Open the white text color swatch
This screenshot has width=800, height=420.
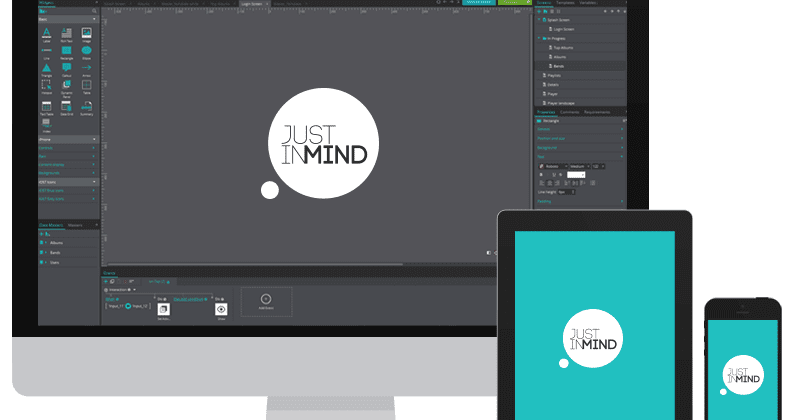(576, 175)
